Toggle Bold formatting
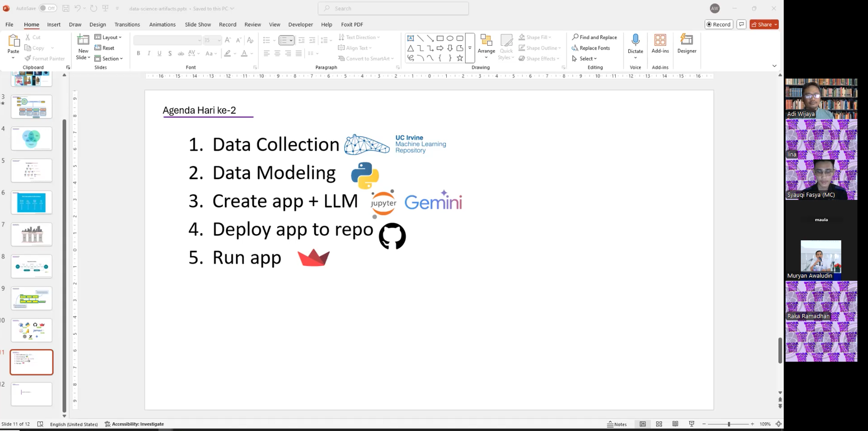The width and height of the screenshot is (868, 431). (138, 53)
